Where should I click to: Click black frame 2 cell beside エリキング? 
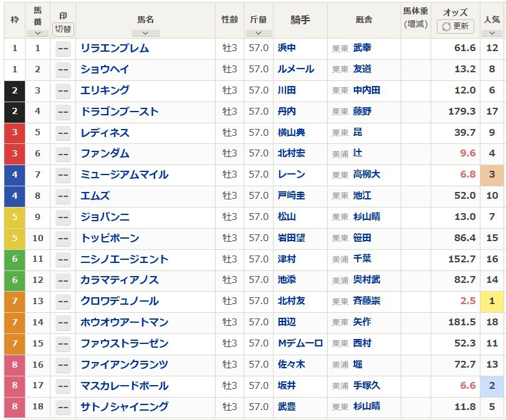point(14,91)
